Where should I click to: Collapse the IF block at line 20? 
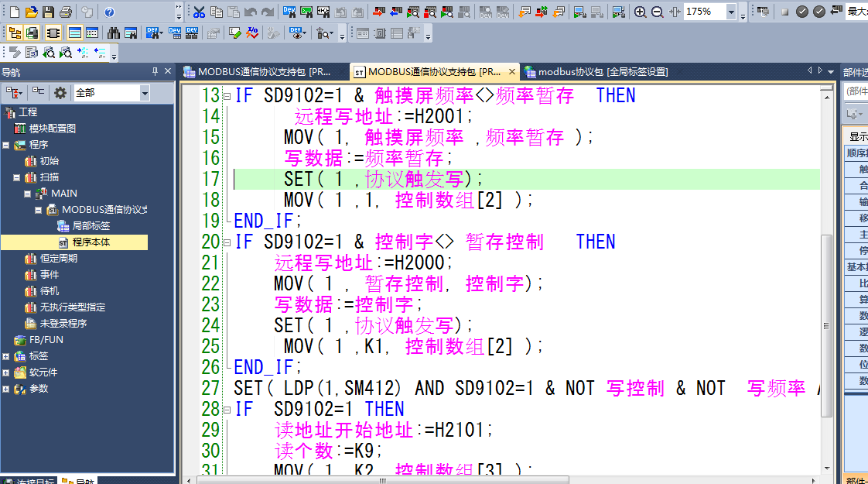coord(227,242)
